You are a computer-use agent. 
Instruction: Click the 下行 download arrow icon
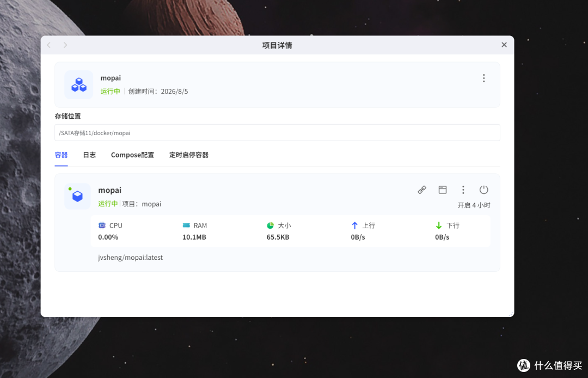(x=439, y=225)
